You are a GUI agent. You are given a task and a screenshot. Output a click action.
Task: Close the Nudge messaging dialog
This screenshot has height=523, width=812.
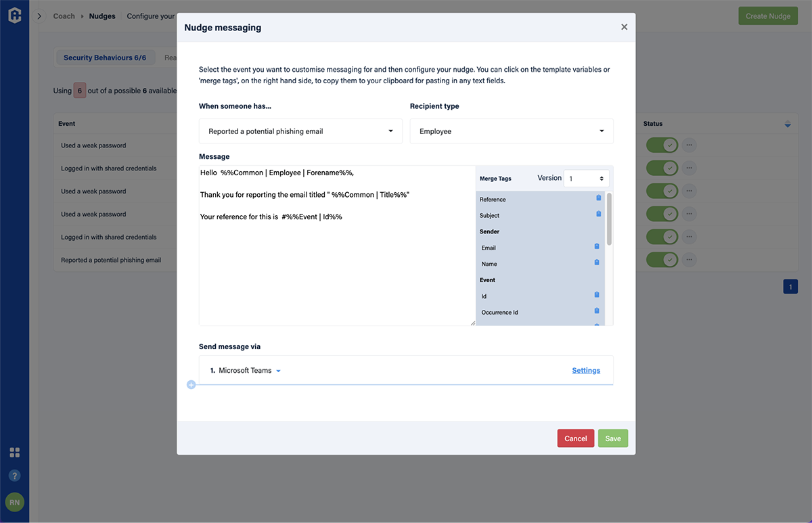[624, 27]
